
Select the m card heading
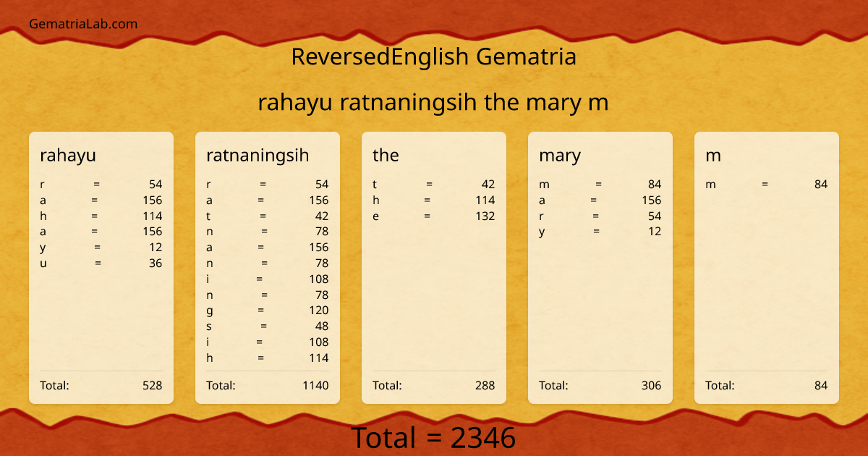pos(712,155)
